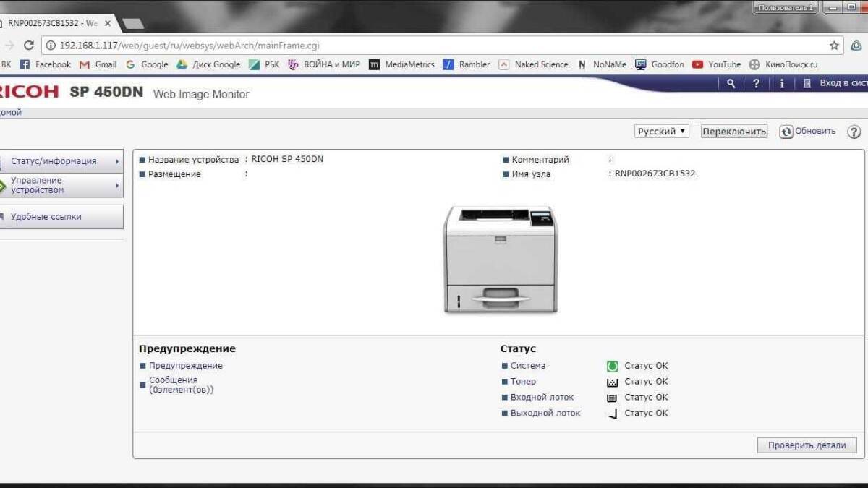Expand the Управление устройством menu
Viewport: 868px width, 488px height.
[x=61, y=185]
